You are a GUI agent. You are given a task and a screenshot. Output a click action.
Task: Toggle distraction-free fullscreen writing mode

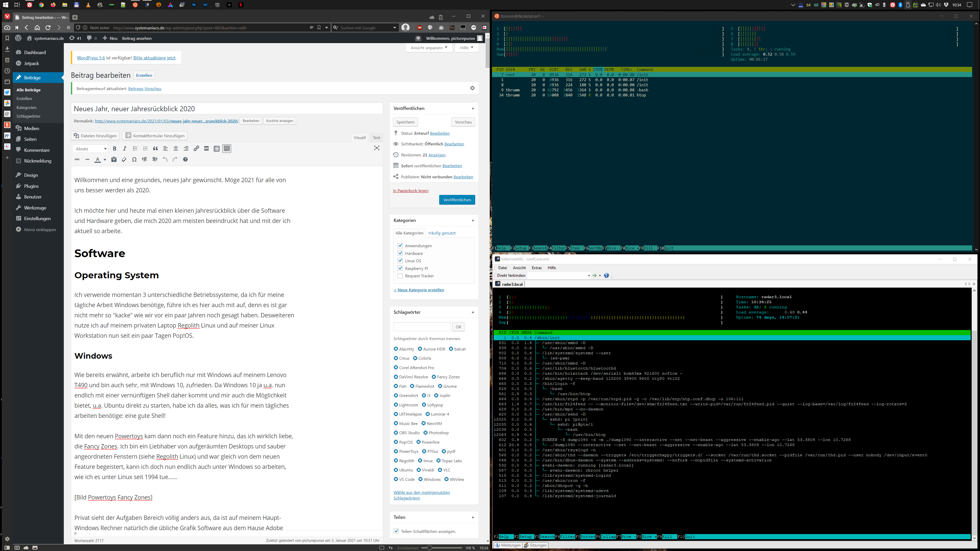pos(377,148)
